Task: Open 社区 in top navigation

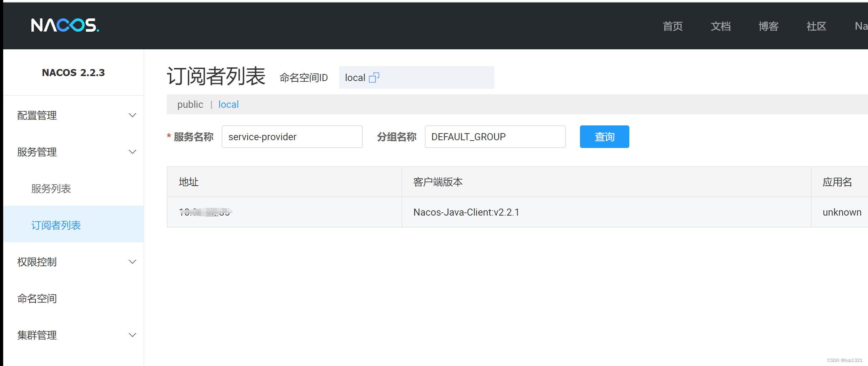Action: [817, 26]
